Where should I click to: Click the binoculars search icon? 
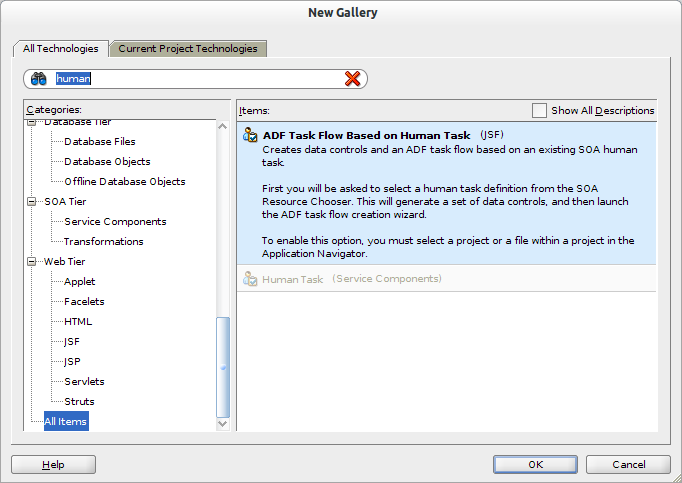[x=39, y=79]
